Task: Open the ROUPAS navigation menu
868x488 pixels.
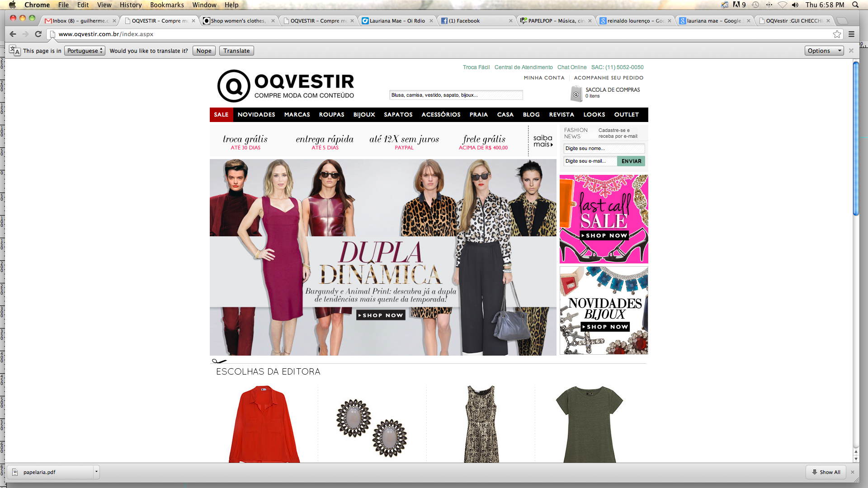Action: (331, 115)
